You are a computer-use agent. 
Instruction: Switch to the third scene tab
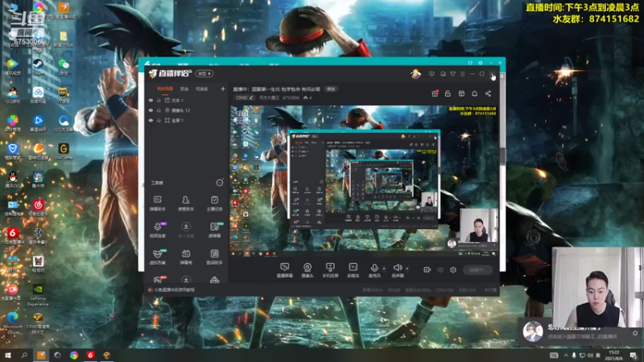click(x=202, y=88)
